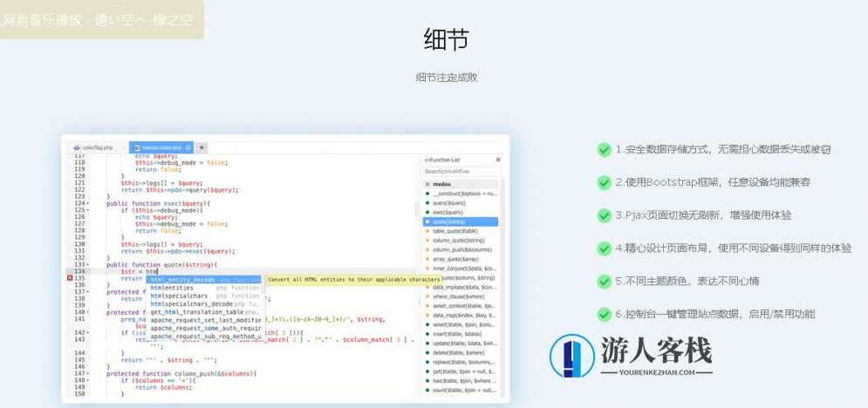Choose htmlspecialchars autocomplete suggestion
The image size is (868, 408).
pos(204,296)
